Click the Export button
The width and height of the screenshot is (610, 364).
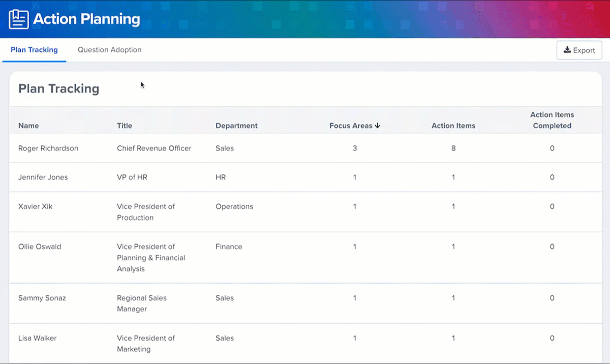(x=579, y=50)
